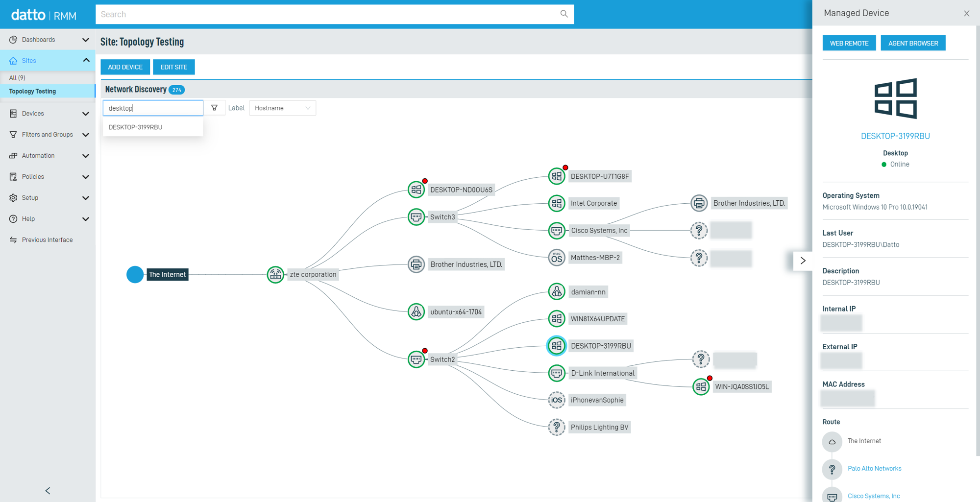Expand the Automation menu chevron
Viewport: 980px width, 502px height.
[86, 156]
